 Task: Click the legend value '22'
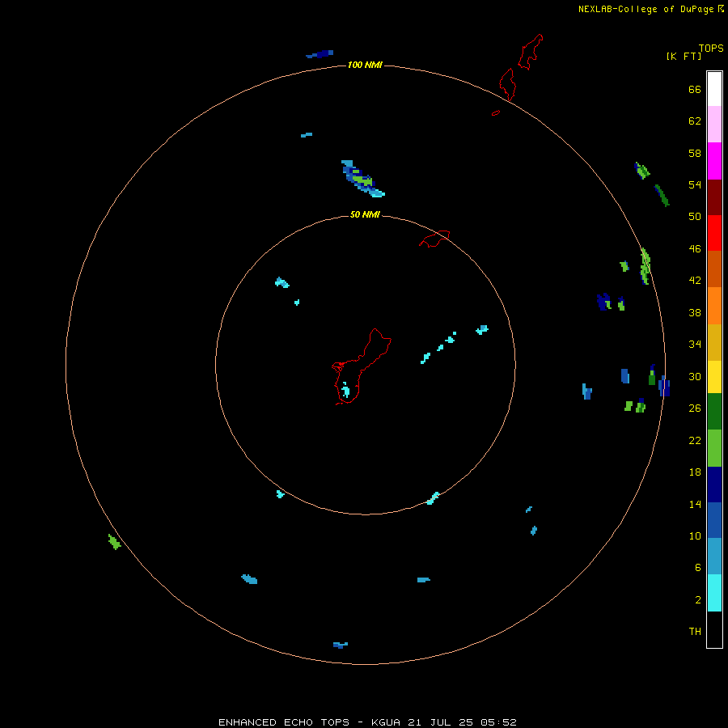(x=695, y=440)
